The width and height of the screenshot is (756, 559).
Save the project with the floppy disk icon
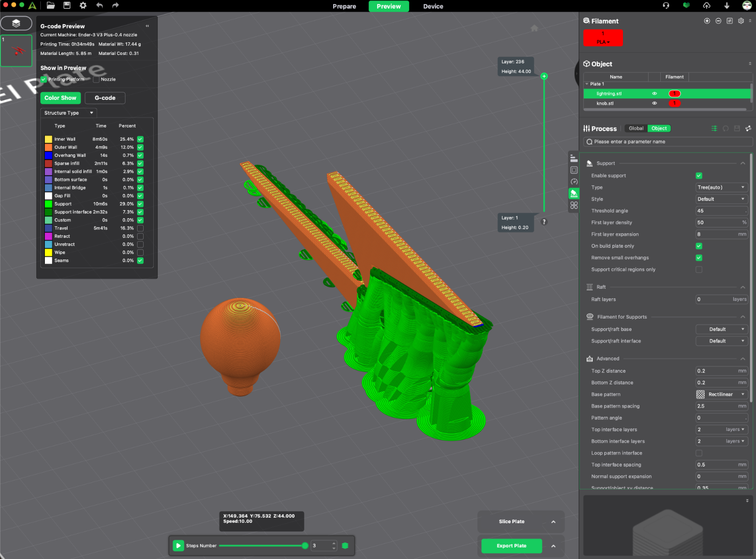point(67,6)
